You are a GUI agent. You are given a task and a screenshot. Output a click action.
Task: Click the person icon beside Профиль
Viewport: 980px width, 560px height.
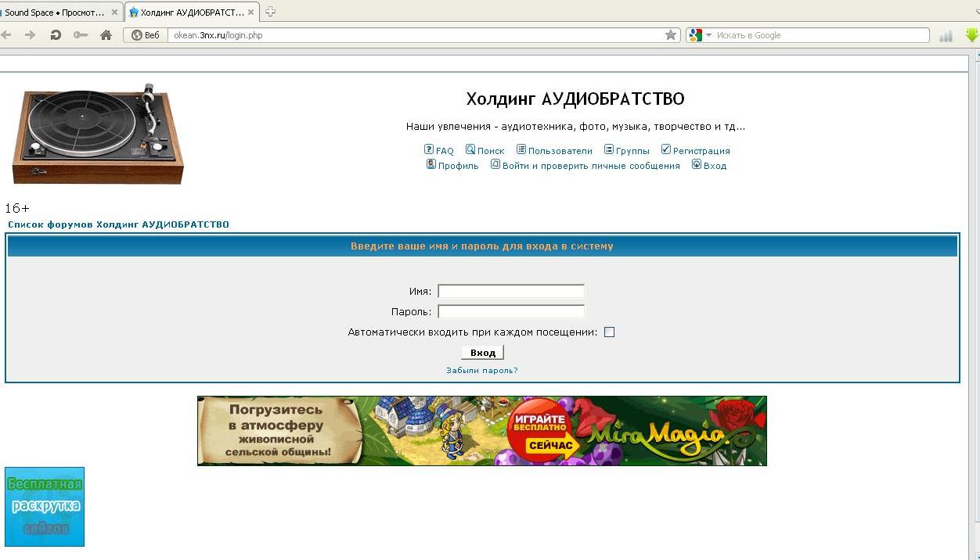coord(431,164)
